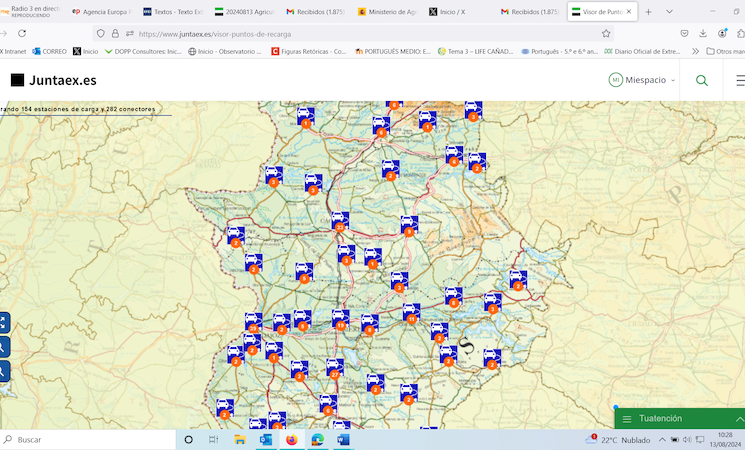Switch to the Agencia Europa tab
Screen dimensions: 745x450
(x=101, y=12)
